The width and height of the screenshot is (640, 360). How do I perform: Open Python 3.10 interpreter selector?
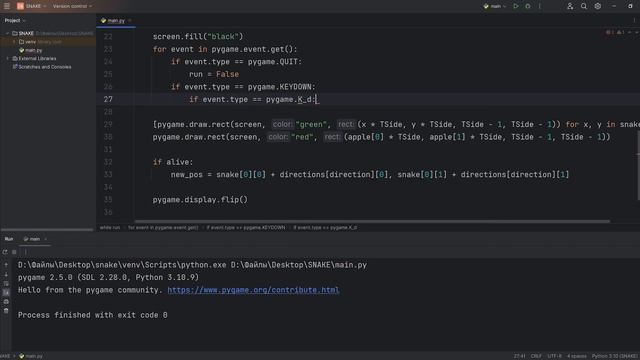coord(614,356)
